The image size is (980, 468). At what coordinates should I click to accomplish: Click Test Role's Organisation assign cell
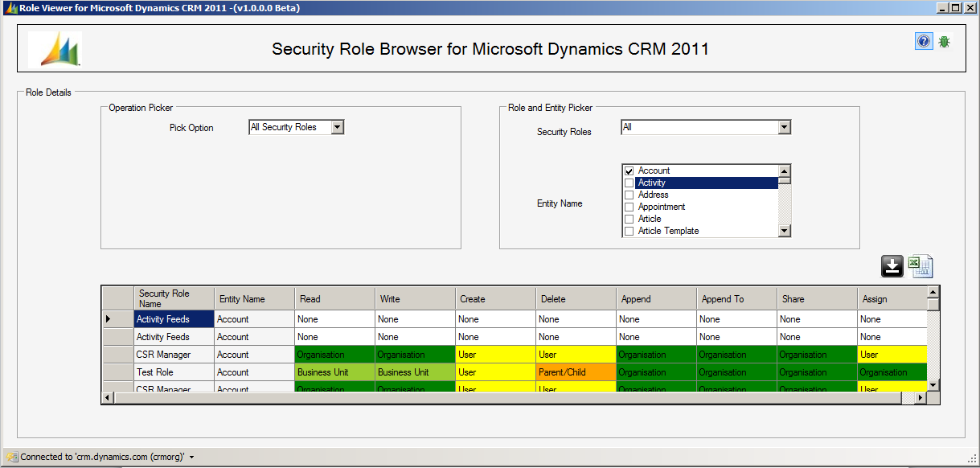pyautogui.click(x=892, y=372)
